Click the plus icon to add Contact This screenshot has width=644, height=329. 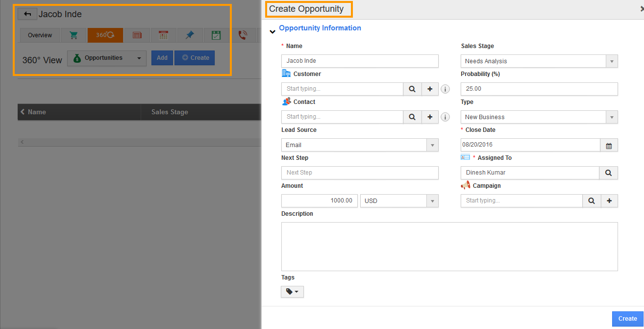430,117
